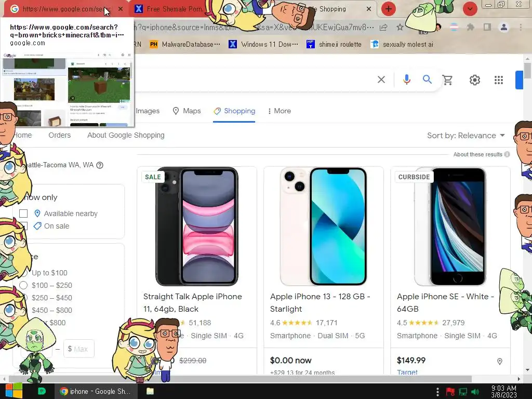Open the shopping cart icon
The width and height of the screenshot is (532, 399).
click(447, 80)
